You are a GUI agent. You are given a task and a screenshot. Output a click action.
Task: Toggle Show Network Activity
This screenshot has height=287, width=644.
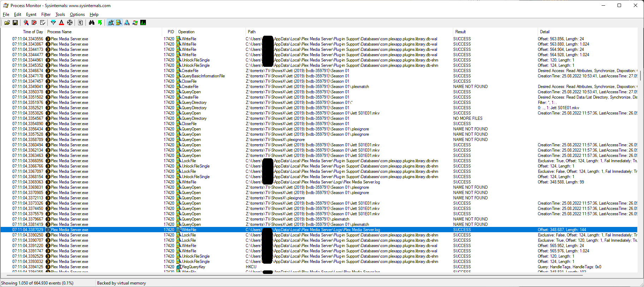click(x=127, y=23)
